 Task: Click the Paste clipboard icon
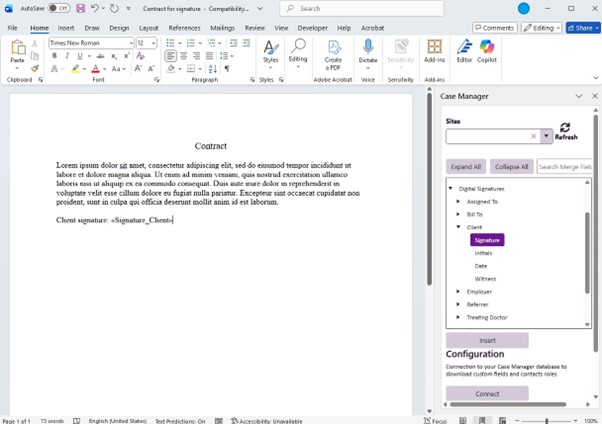17,48
